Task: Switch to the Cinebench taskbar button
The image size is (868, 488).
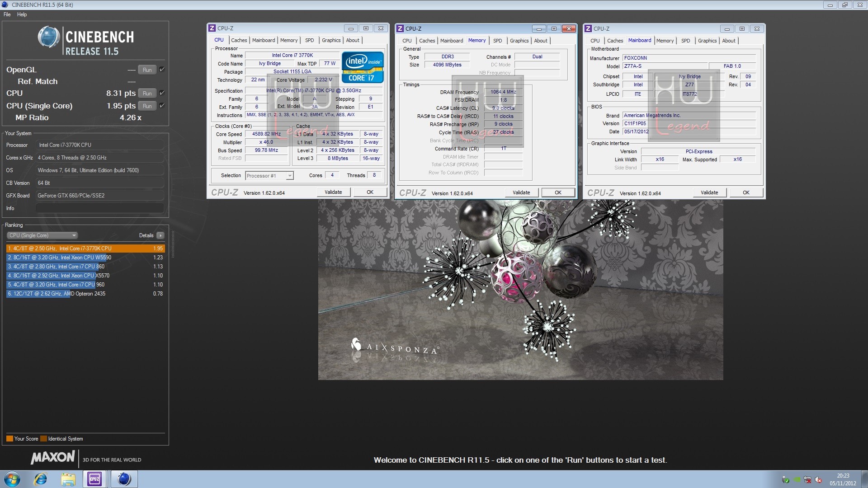Action: [123, 479]
